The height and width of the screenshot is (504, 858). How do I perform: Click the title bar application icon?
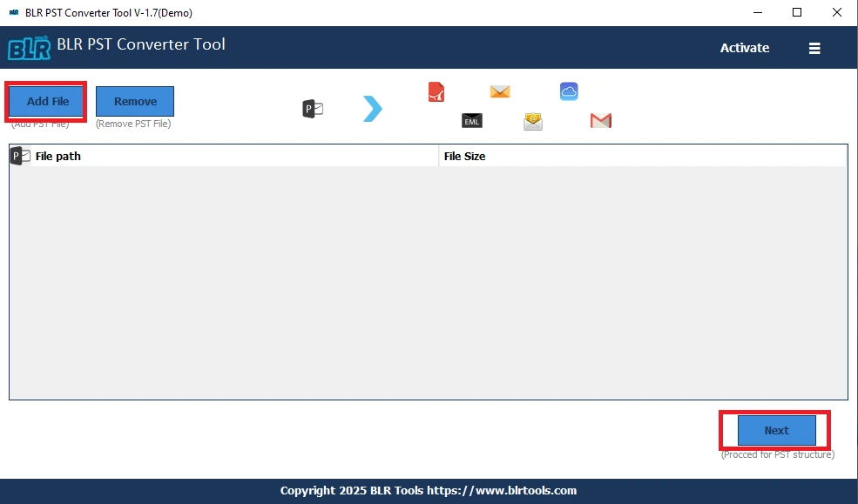point(14,12)
